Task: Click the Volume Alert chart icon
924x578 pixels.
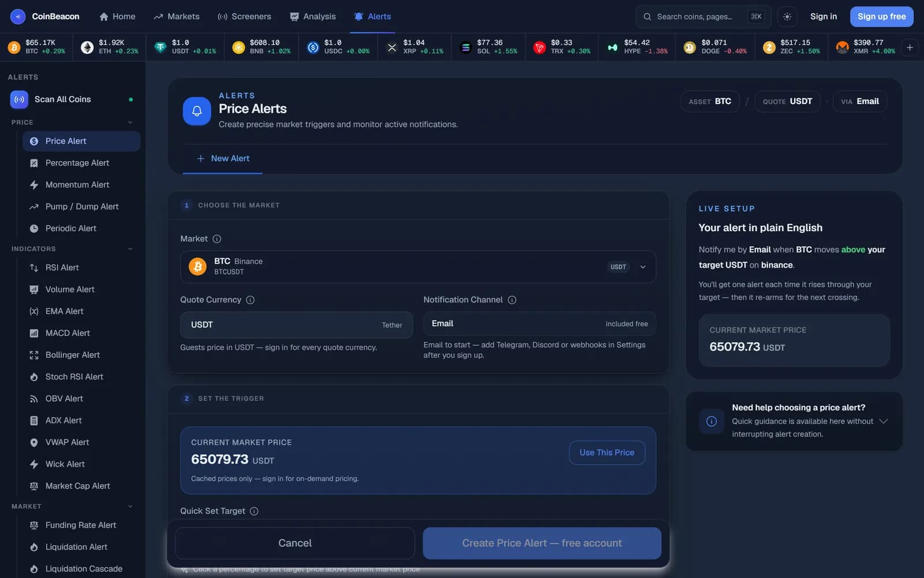Action: [x=34, y=290]
